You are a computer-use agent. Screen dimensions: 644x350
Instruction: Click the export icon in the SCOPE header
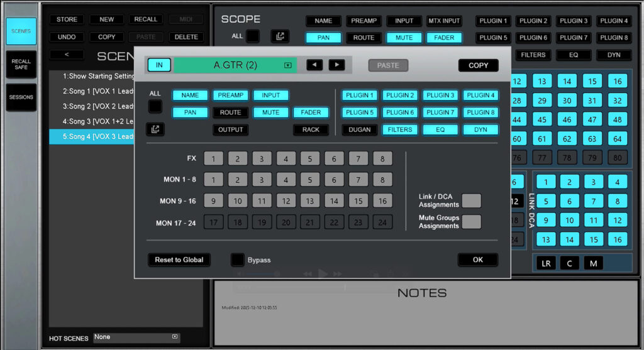tap(280, 36)
